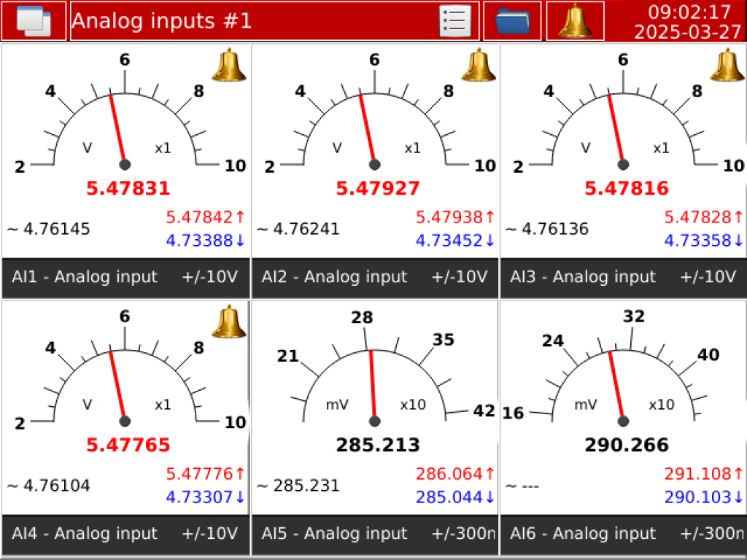Screen dimensions: 747x560
Task: Open the window switcher icon
Action: click(33, 20)
